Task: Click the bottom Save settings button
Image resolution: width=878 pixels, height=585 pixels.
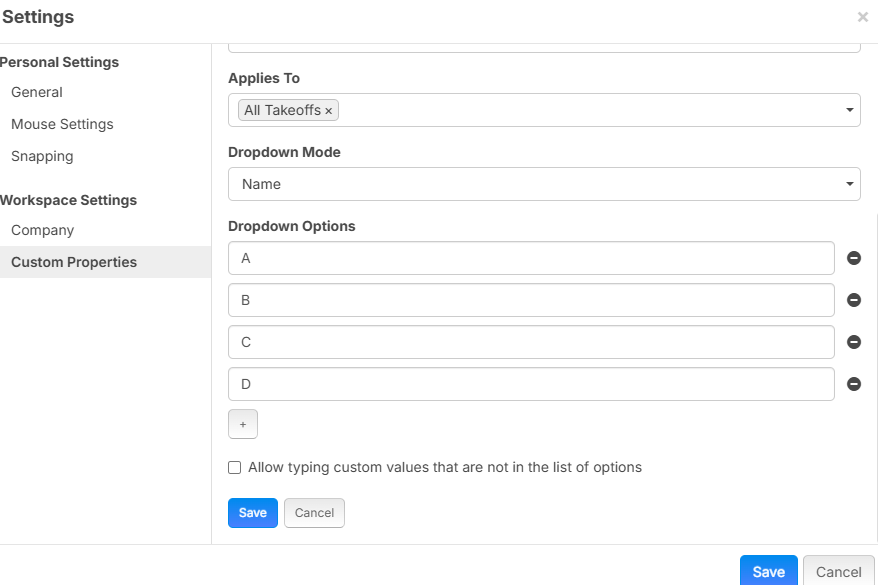Action: (x=768, y=571)
